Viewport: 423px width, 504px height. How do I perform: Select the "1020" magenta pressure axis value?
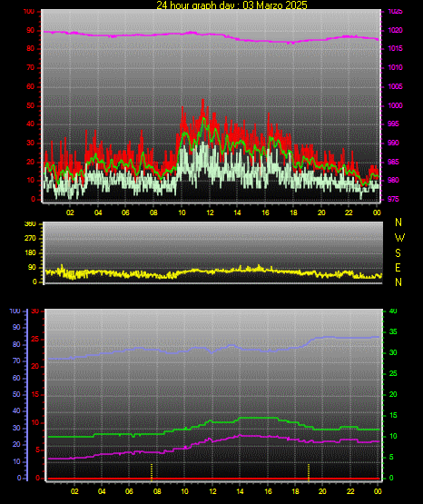(396, 30)
